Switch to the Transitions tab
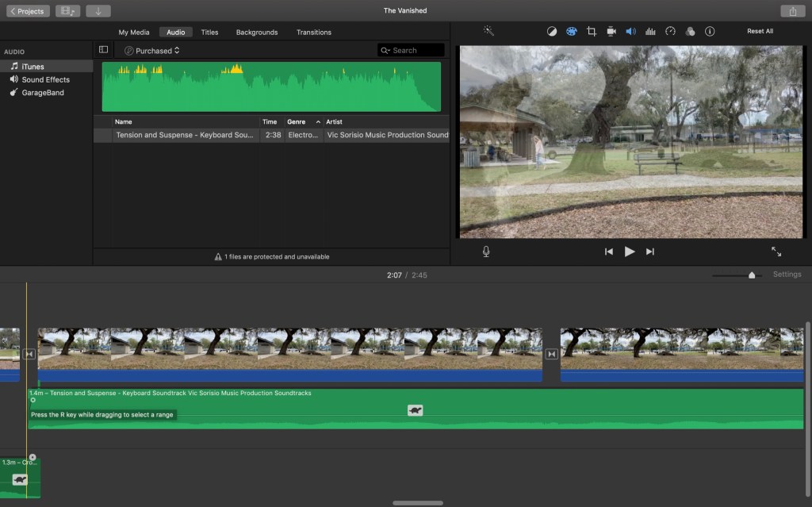The width and height of the screenshot is (812, 507). click(313, 33)
